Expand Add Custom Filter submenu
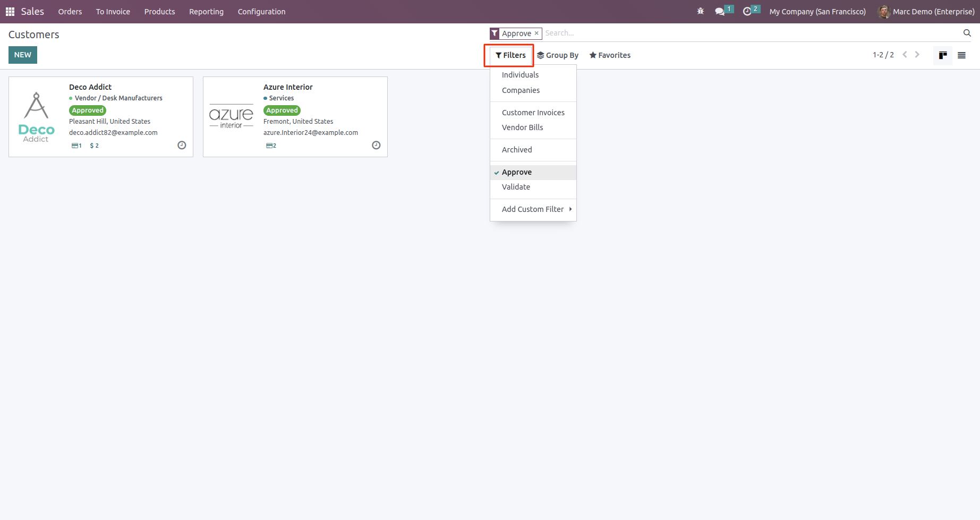The height and width of the screenshot is (520, 980). [533, 209]
